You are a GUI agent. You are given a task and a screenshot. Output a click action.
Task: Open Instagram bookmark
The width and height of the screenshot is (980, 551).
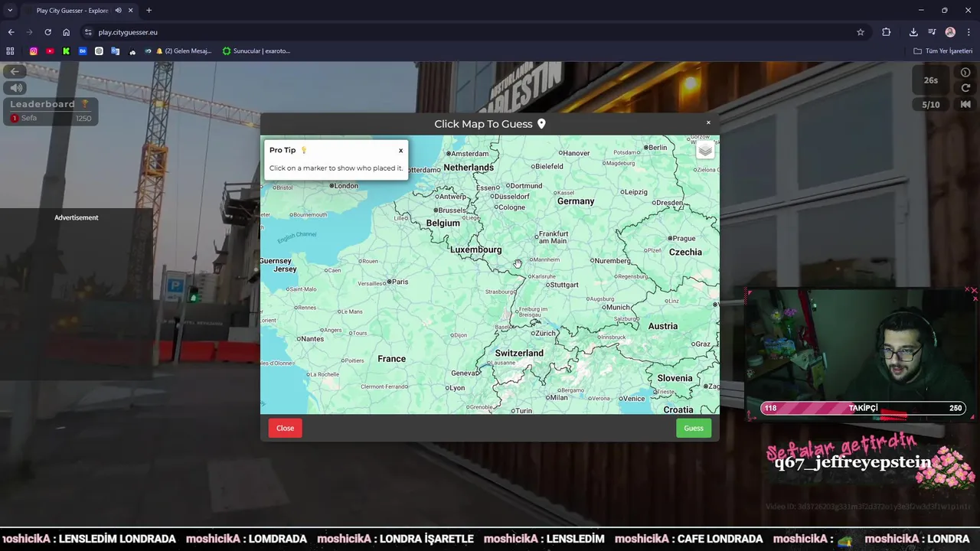coord(34,51)
